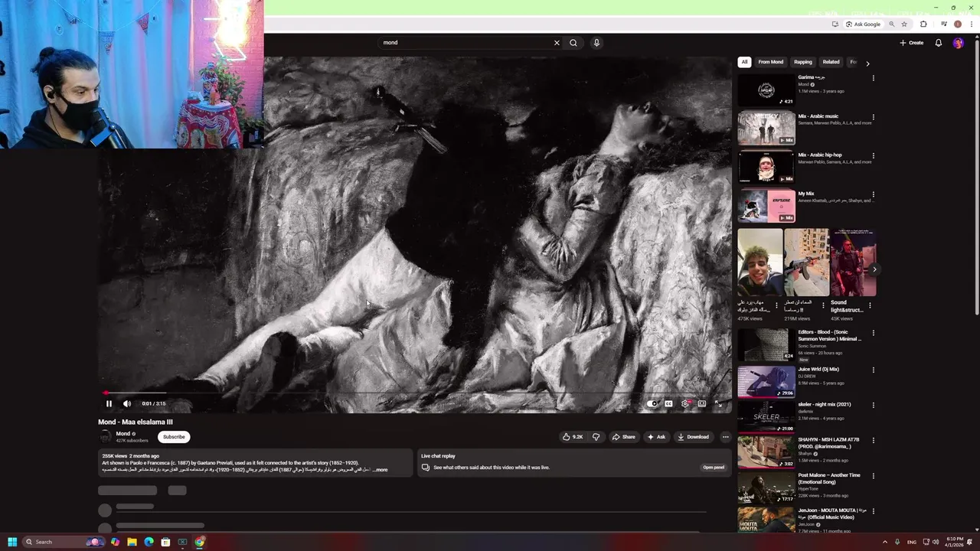Open Chrome profile avatar

[x=957, y=24]
